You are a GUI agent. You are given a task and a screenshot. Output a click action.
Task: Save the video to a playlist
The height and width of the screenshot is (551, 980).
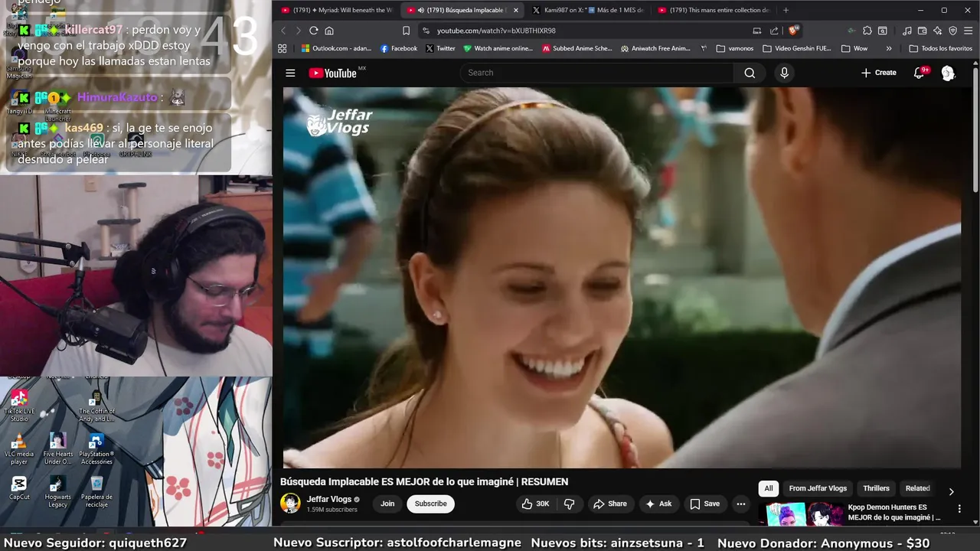click(x=704, y=504)
